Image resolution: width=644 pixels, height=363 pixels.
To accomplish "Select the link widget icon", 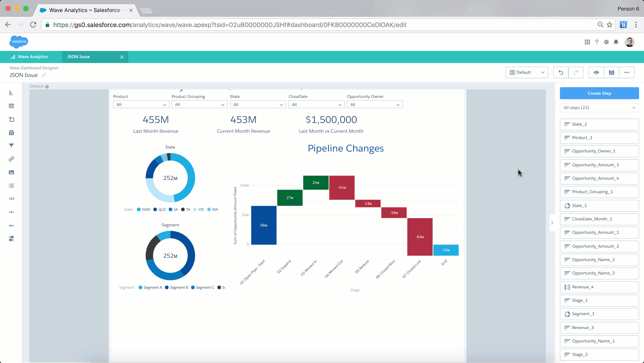I will tap(11, 159).
